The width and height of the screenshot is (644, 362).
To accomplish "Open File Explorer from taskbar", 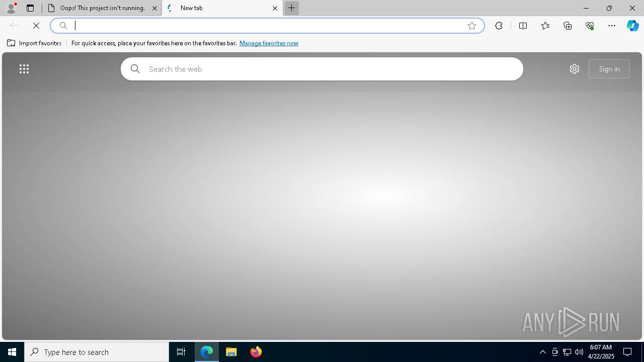I will coord(231,352).
